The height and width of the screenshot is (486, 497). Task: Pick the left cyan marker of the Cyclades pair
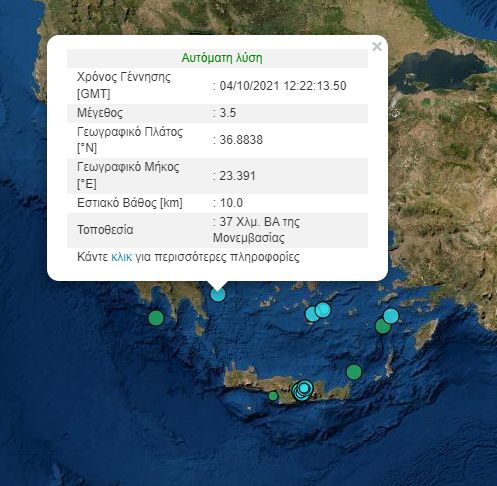[x=312, y=314]
